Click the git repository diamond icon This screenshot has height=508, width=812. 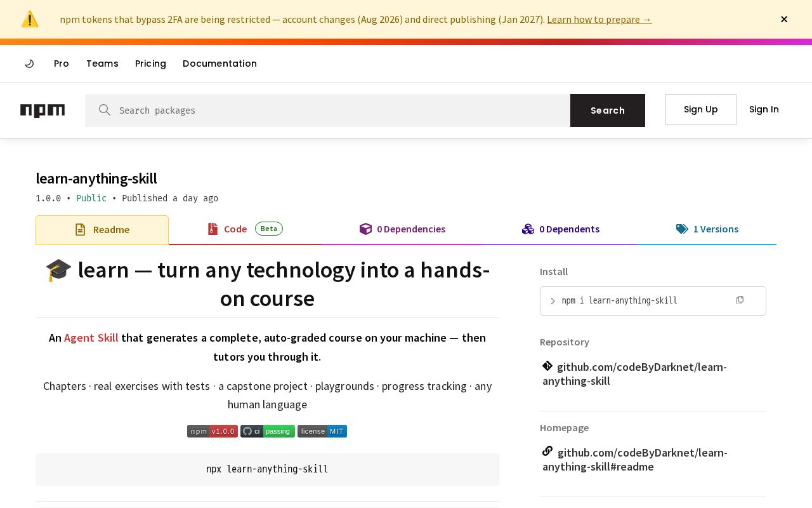tap(547, 366)
